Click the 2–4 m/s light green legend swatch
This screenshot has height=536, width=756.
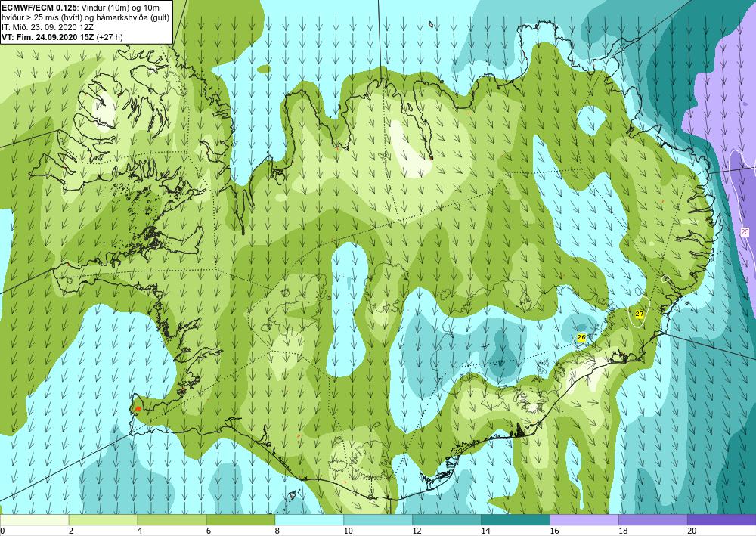(103, 520)
